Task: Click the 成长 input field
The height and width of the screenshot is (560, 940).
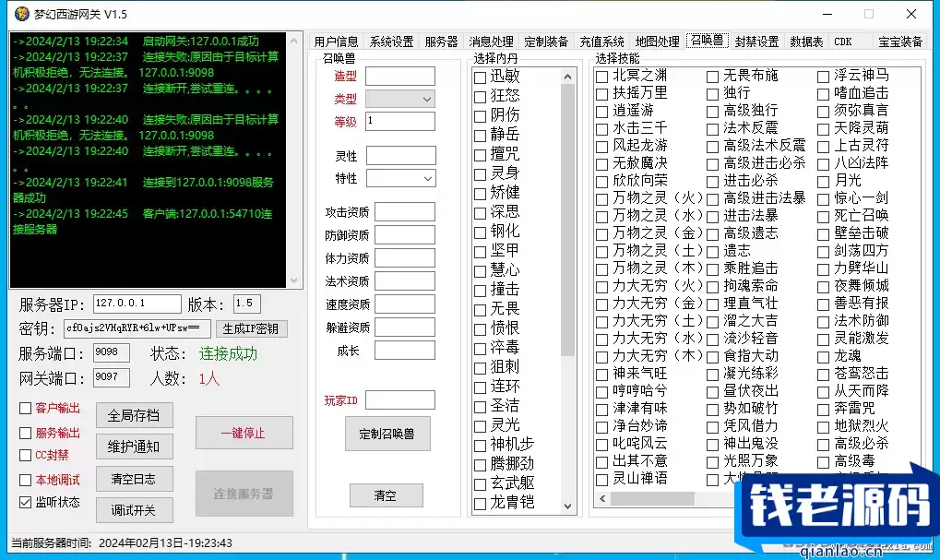Action: (x=405, y=351)
